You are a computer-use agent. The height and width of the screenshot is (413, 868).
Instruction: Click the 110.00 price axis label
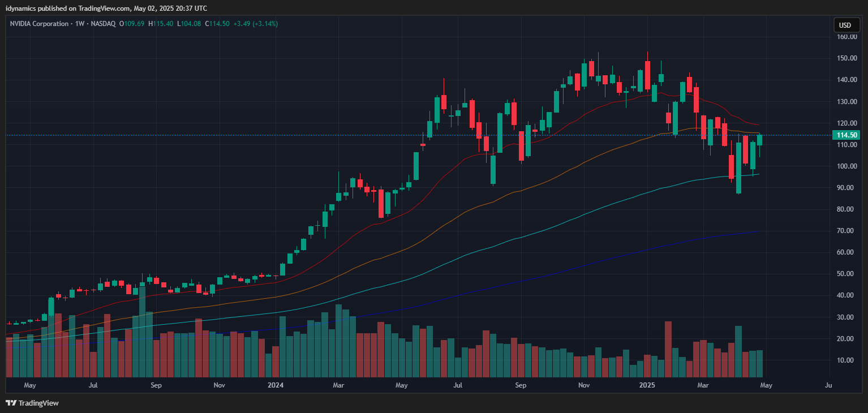click(846, 145)
